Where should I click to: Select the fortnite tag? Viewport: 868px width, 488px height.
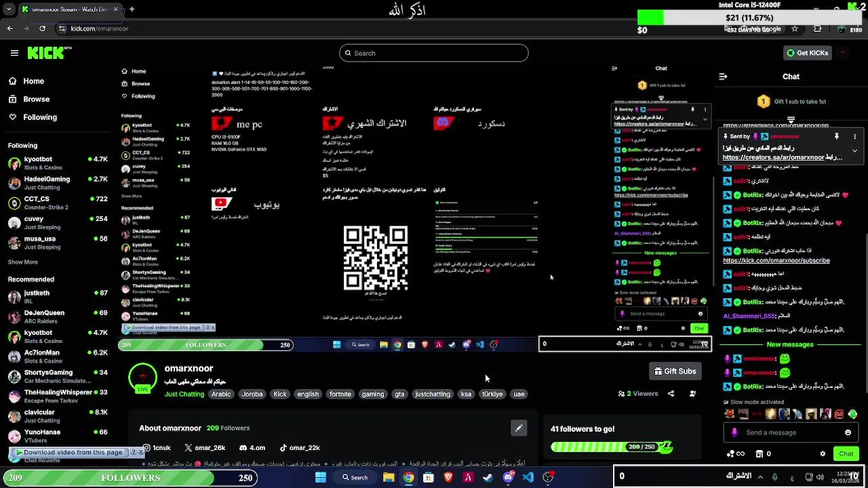340,394
